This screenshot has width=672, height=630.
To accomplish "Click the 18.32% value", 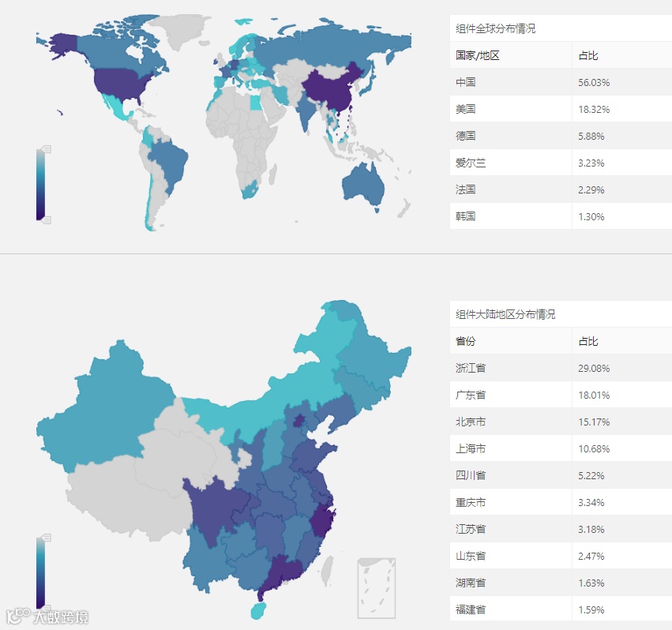I will [594, 109].
